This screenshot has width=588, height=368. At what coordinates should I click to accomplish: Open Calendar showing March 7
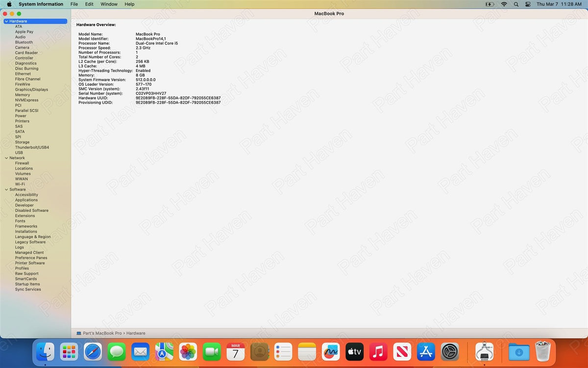(x=235, y=351)
